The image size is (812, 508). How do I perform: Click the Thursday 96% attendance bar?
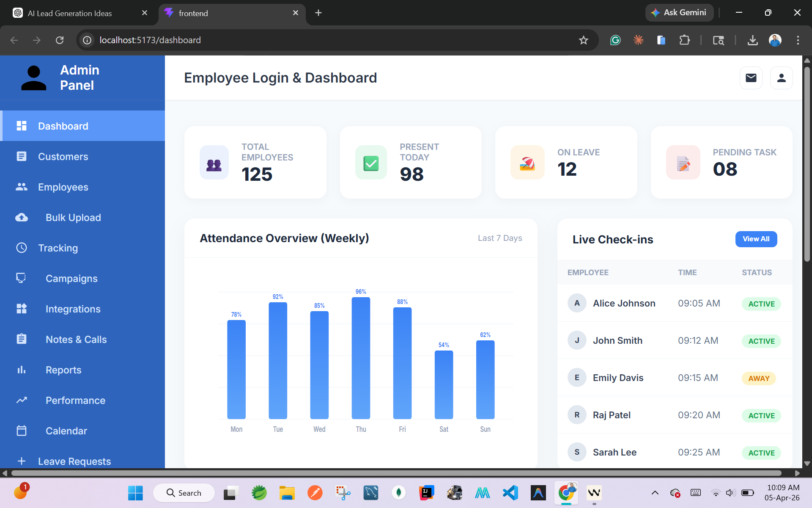click(x=361, y=358)
